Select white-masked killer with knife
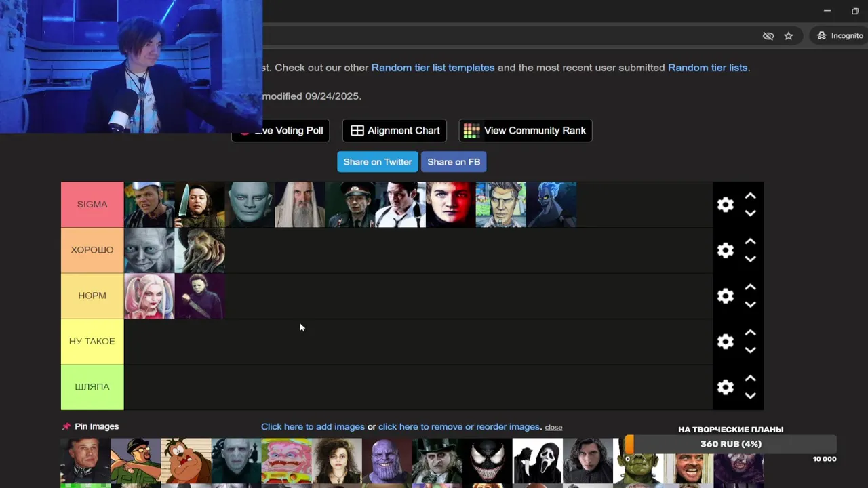 point(199,296)
